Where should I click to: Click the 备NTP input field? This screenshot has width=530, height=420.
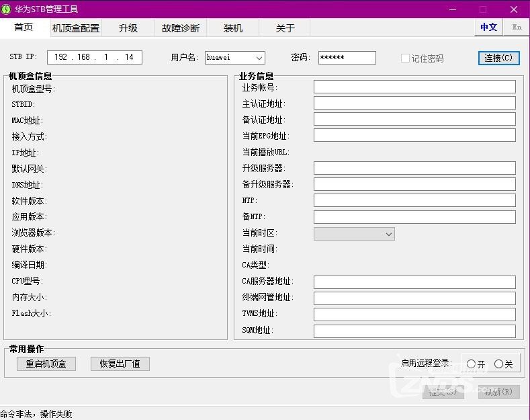(414, 217)
